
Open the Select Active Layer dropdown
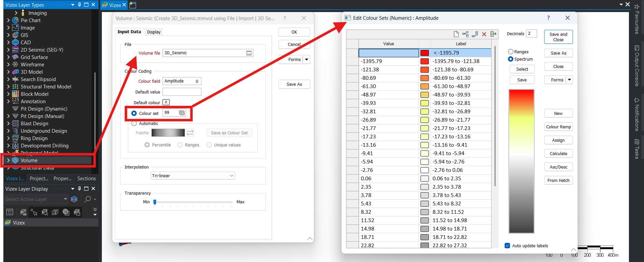click(65, 199)
